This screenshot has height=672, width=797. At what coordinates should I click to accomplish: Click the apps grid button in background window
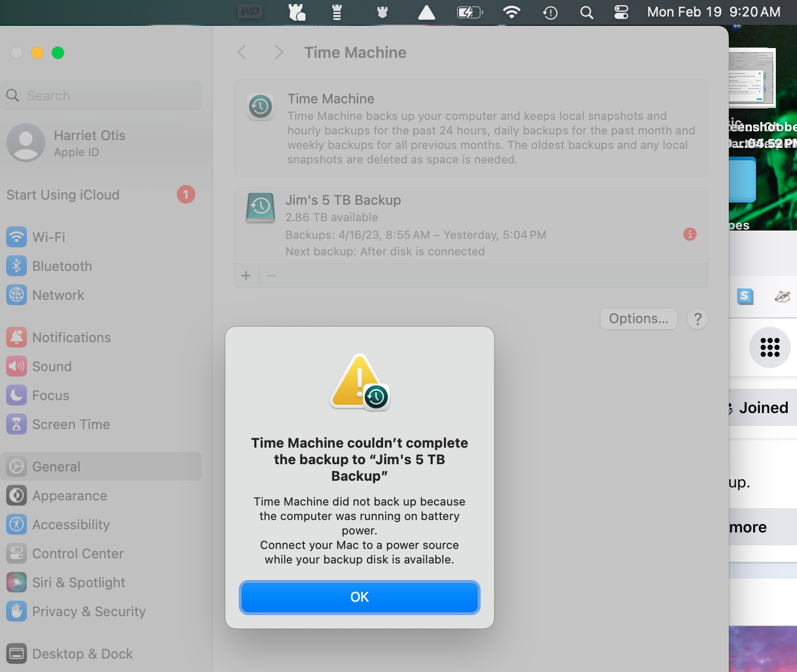pyautogui.click(x=770, y=347)
